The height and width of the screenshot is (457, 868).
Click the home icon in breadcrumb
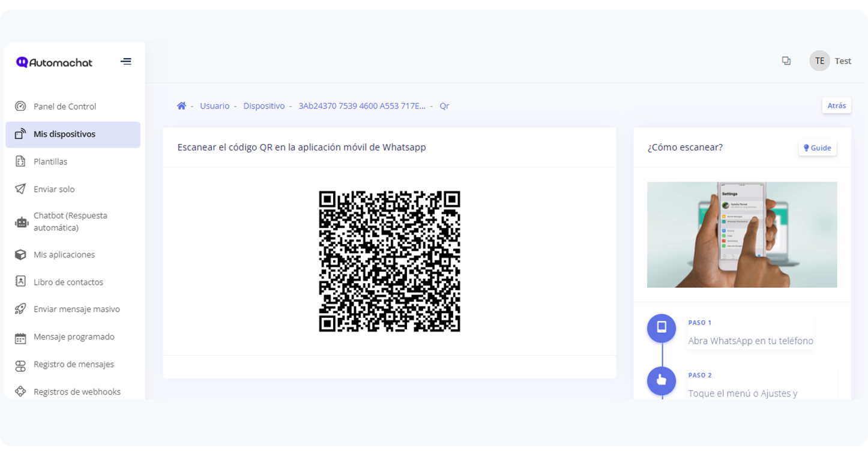181,106
